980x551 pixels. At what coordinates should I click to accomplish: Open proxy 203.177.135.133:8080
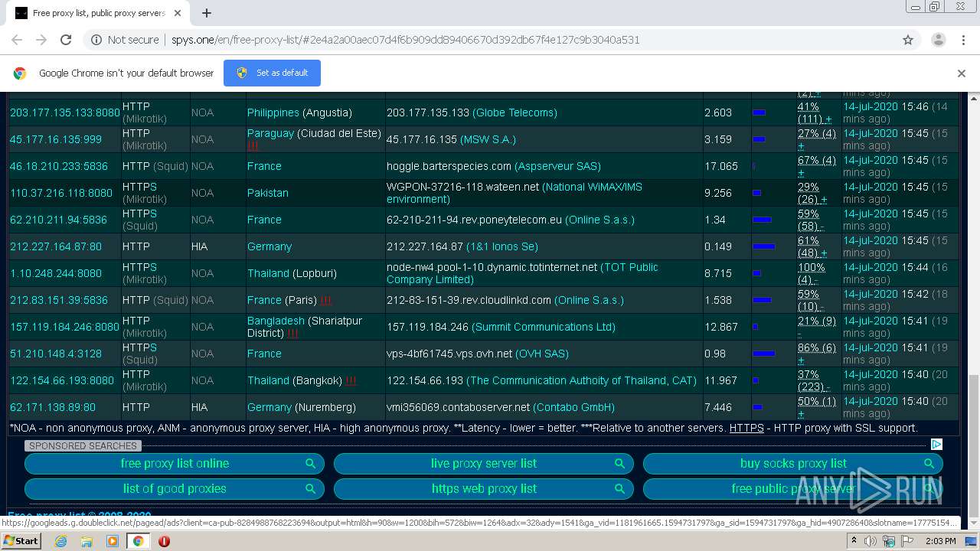(x=65, y=112)
